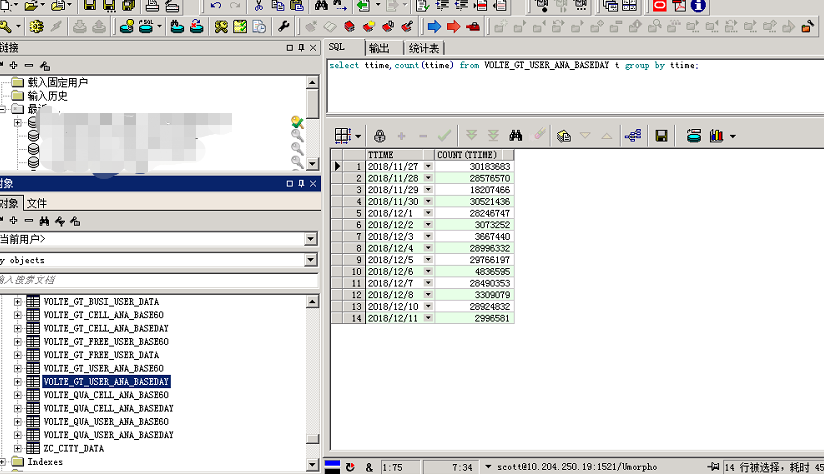Paste with the clipboard icon
Viewport: 824px width, 474px height.
point(297,6)
